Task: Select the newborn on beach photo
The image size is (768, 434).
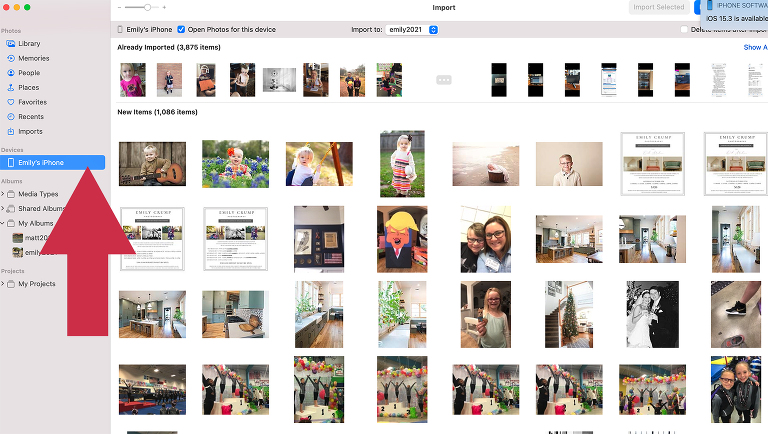Action: pos(486,164)
